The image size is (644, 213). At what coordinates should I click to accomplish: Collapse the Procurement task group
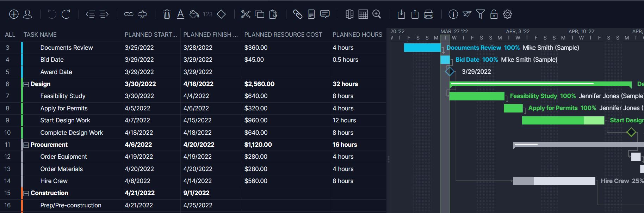(26, 145)
